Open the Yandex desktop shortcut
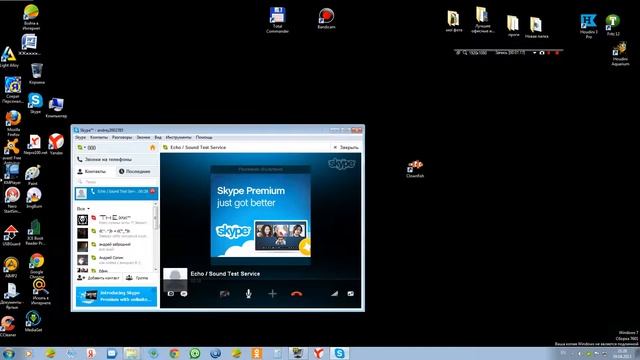 56,144
